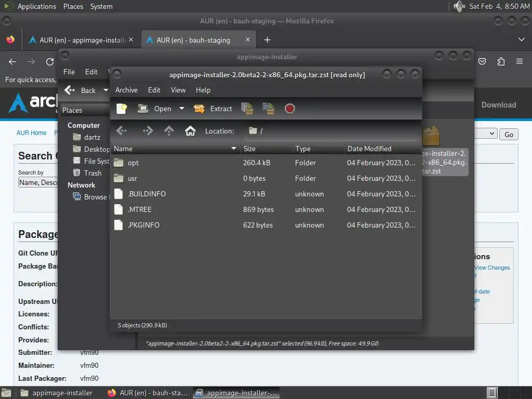
Task: Go forward in archive location history
Action: [148, 130]
